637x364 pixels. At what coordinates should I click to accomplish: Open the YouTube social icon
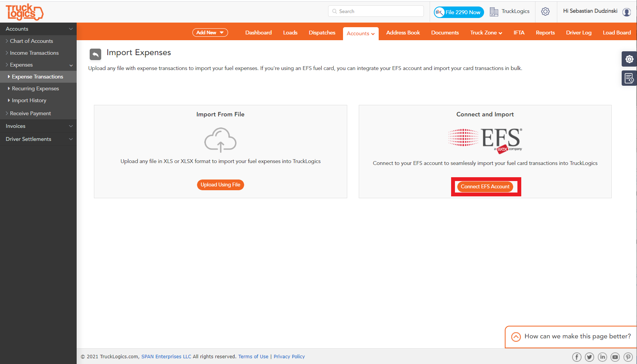pos(615,357)
